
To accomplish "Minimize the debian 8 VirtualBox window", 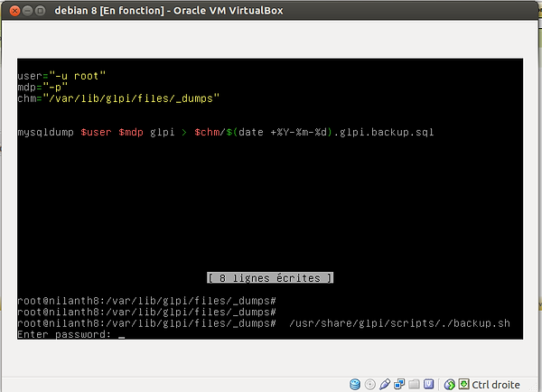I will [27, 11].
